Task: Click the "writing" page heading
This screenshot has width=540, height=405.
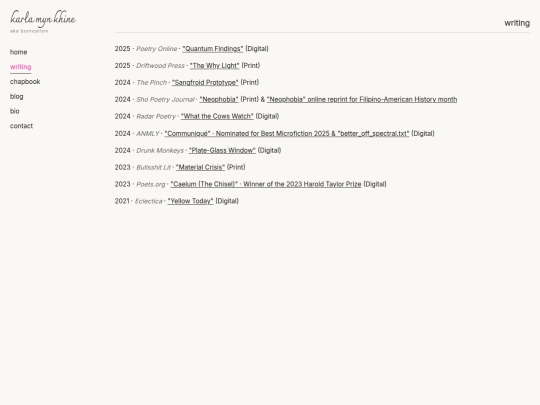Action: tap(517, 23)
